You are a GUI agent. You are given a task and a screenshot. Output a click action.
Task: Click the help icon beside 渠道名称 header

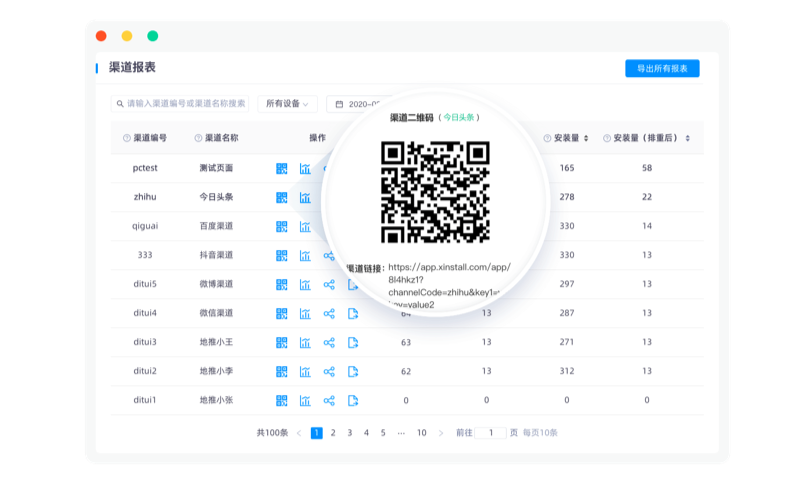pyautogui.click(x=198, y=138)
